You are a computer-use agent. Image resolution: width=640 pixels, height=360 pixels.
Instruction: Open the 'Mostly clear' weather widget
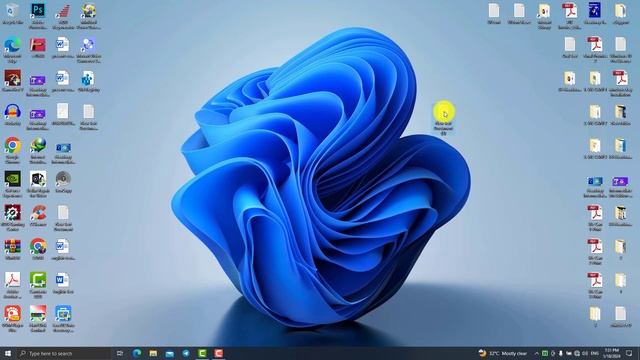click(x=502, y=353)
